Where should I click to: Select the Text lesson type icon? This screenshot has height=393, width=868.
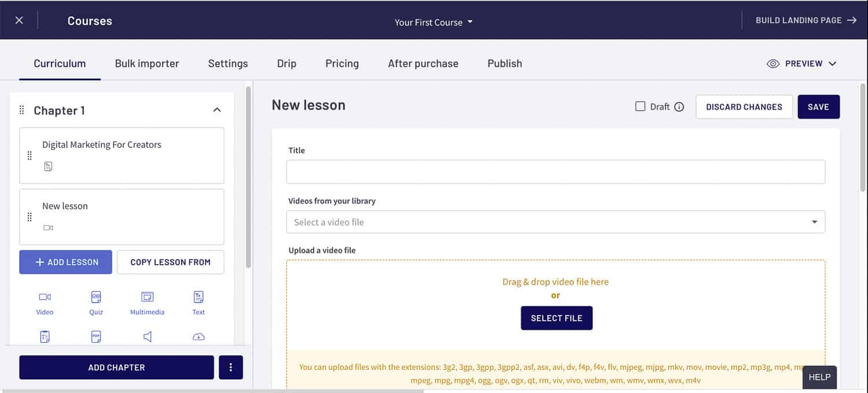(x=198, y=296)
